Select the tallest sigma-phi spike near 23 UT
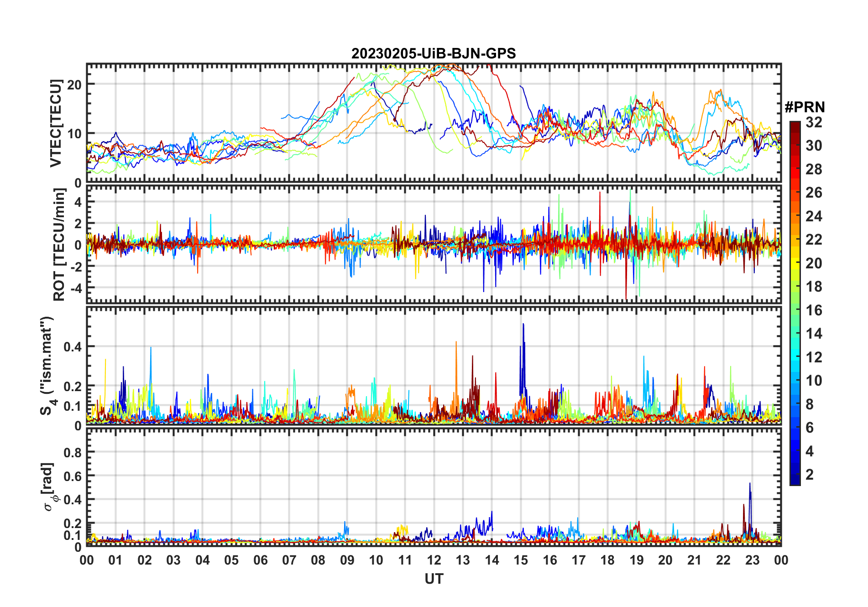Image resolution: width=868 pixels, height=607 pixels. 749,484
